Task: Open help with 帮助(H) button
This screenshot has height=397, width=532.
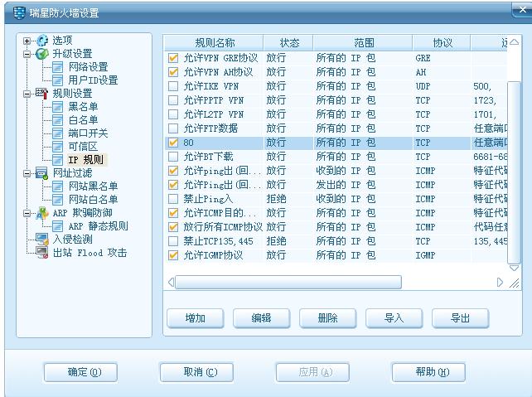Action: point(428,373)
